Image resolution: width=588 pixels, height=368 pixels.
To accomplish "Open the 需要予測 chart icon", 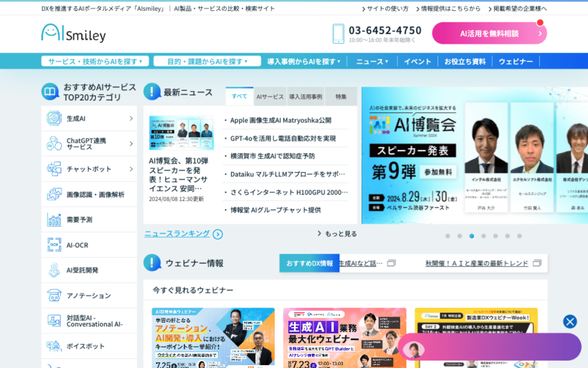I will (55, 220).
